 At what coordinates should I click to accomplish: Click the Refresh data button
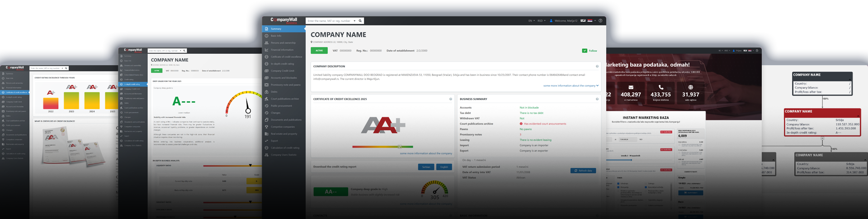[583, 171]
